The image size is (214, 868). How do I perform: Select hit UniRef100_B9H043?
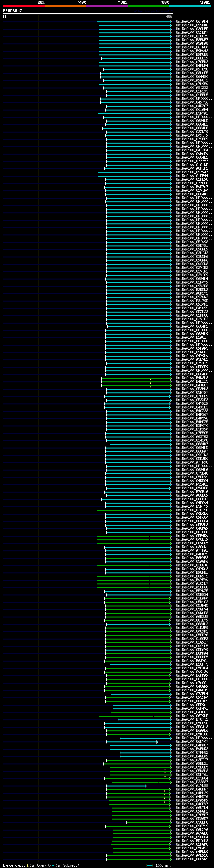[192, 51]
